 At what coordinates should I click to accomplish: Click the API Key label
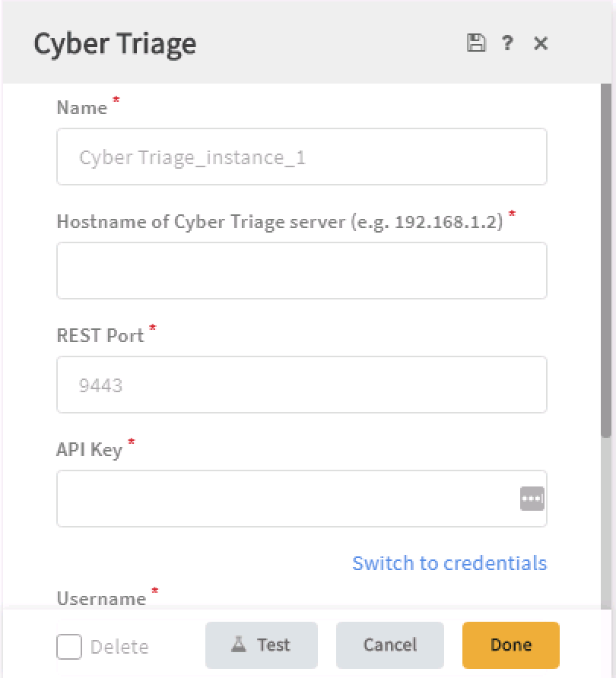(90, 450)
